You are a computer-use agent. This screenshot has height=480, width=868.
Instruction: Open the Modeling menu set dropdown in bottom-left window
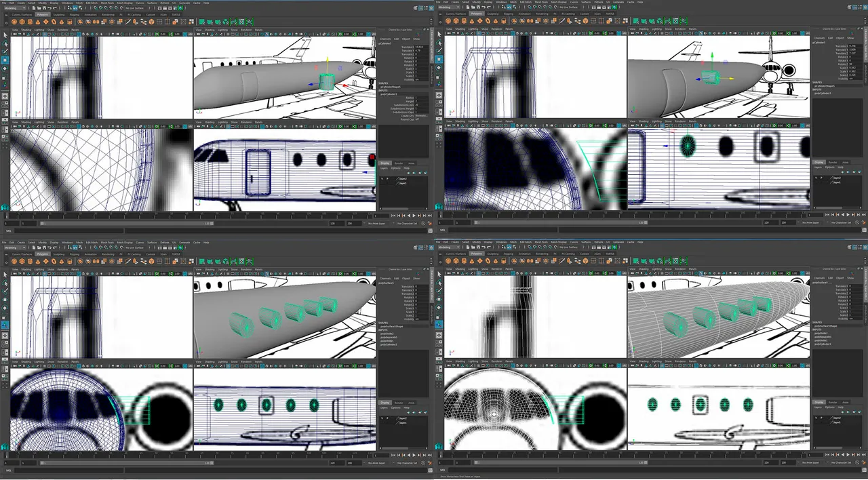pos(15,247)
